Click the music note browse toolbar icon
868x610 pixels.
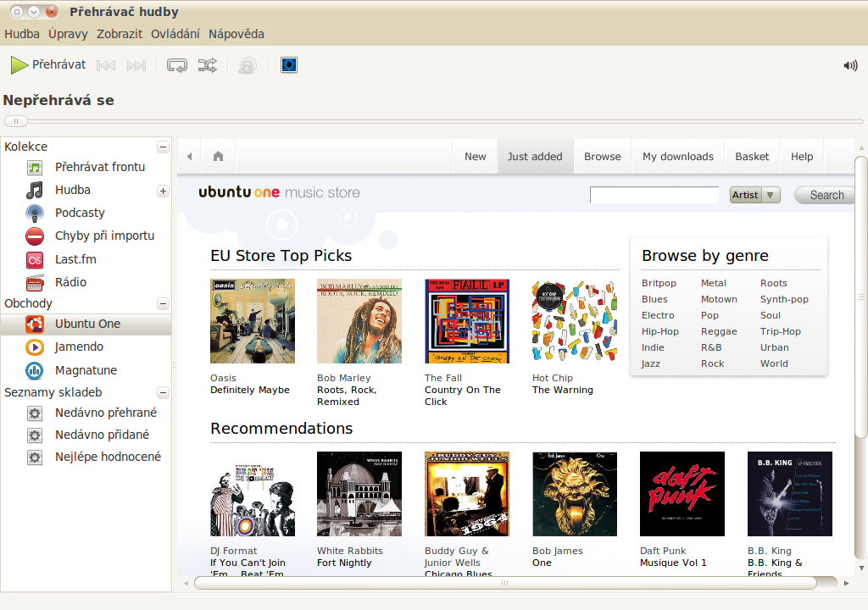point(248,65)
